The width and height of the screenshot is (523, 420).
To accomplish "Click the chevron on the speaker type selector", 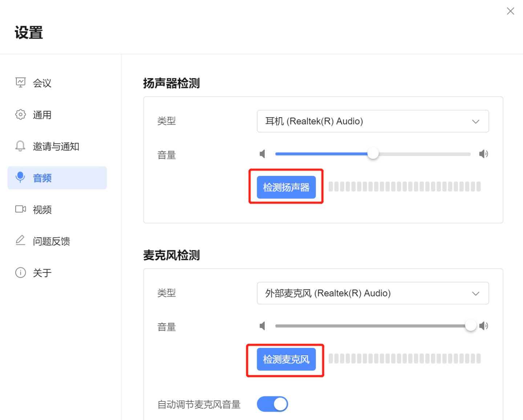I will click(x=475, y=121).
